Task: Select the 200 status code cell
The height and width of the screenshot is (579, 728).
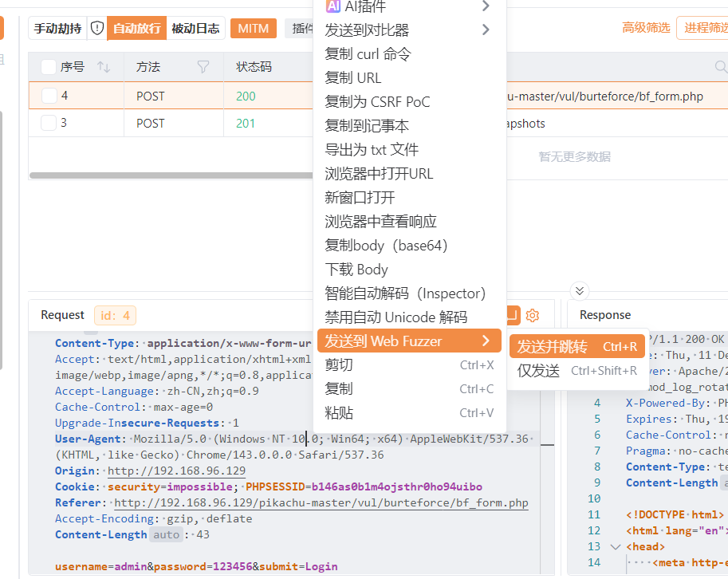Action: click(246, 96)
